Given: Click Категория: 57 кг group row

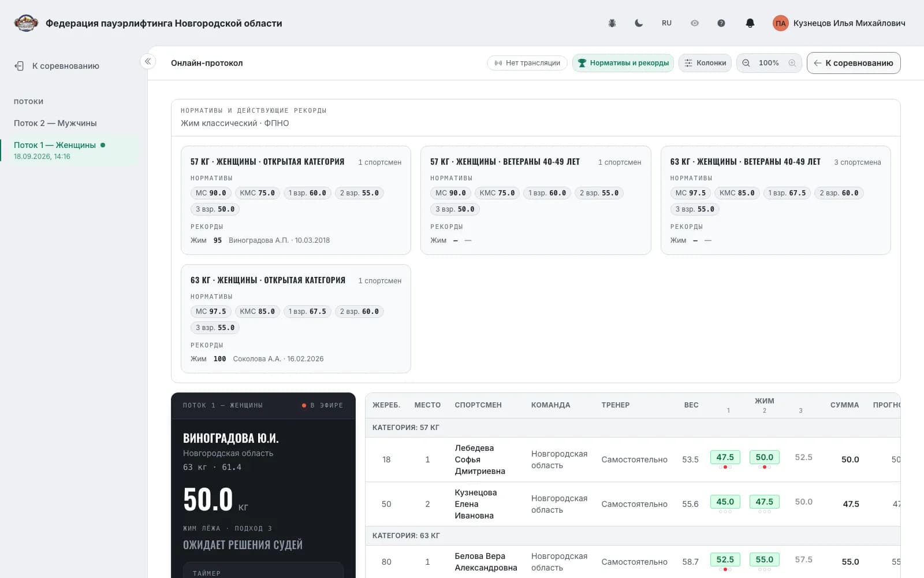Looking at the screenshot, I should pyautogui.click(x=632, y=428).
